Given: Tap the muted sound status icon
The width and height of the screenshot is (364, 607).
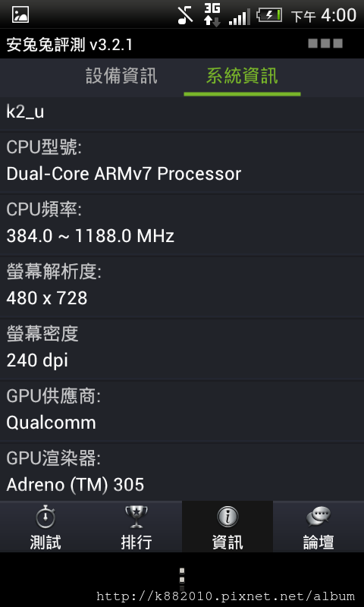Looking at the screenshot, I should point(185,16).
